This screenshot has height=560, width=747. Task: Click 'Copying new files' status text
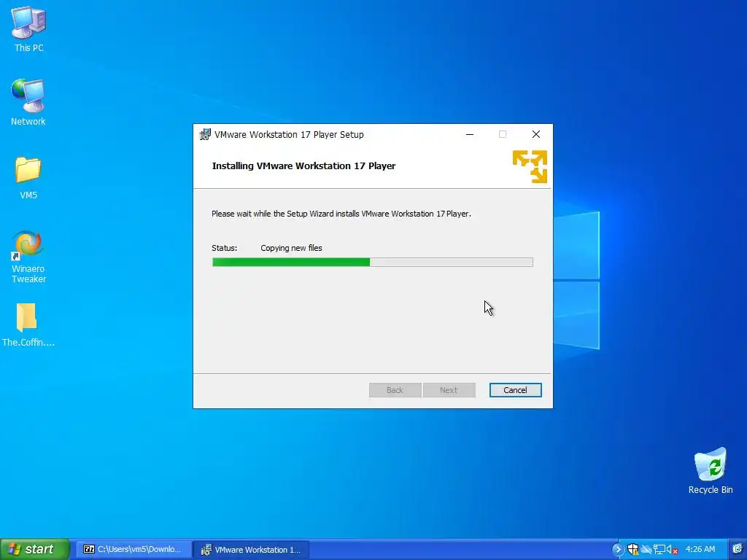tap(291, 248)
